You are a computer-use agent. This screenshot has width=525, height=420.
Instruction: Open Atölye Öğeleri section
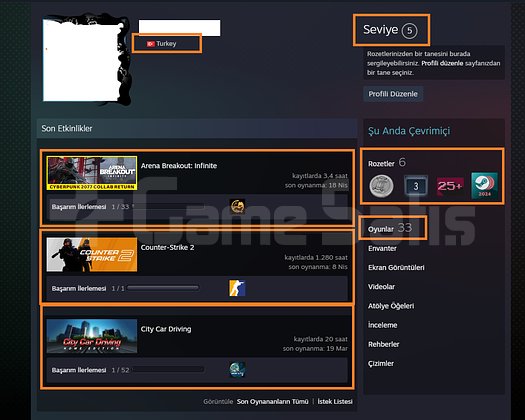click(391, 306)
